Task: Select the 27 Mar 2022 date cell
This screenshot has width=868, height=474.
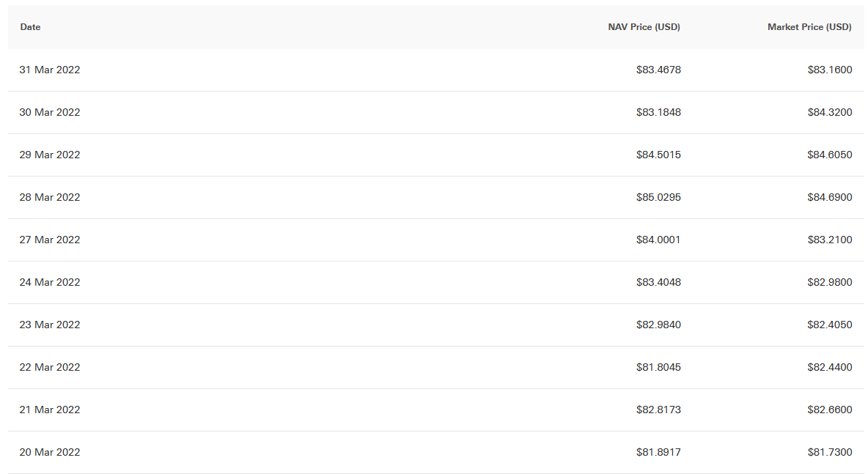Action: point(50,240)
